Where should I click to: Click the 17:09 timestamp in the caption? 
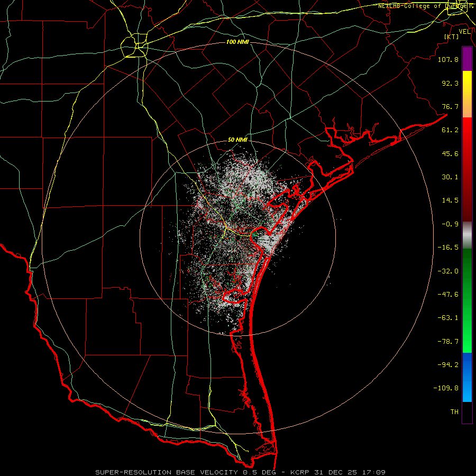(x=374, y=472)
